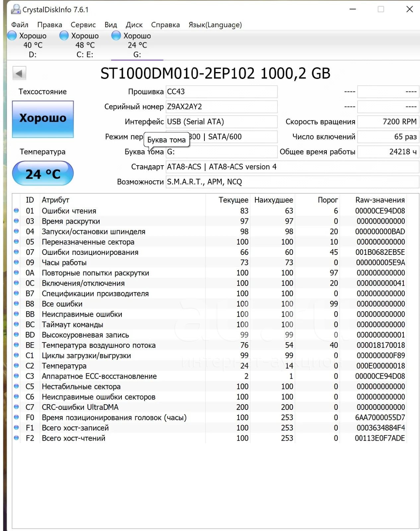This screenshot has height=531, width=420.
Task: Open the Справка menu
Action: pyautogui.click(x=165, y=25)
